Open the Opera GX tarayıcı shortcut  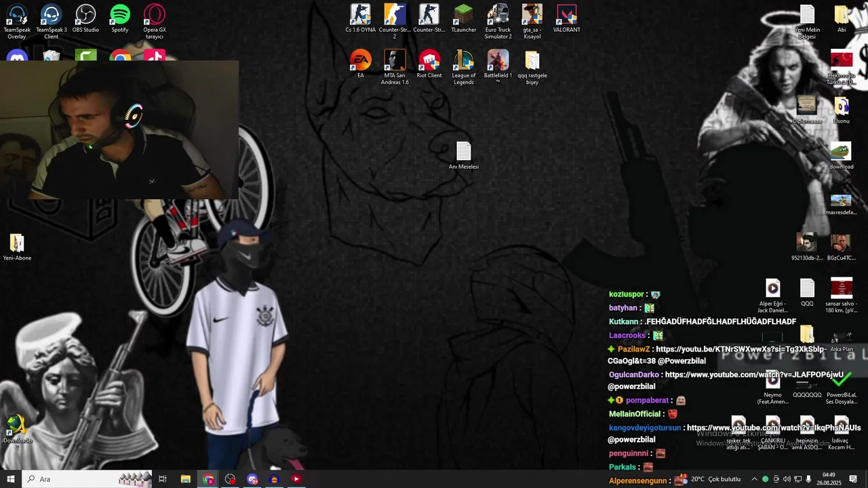(155, 22)
